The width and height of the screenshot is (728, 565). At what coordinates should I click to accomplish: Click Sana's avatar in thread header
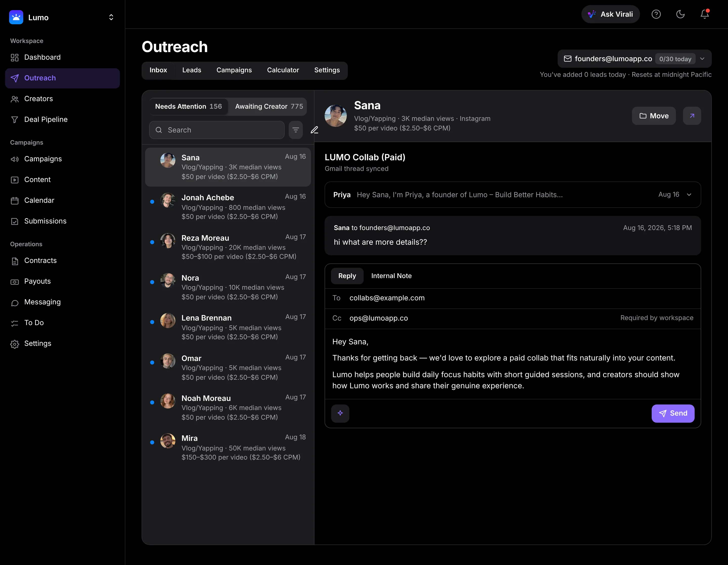[336, 116]
